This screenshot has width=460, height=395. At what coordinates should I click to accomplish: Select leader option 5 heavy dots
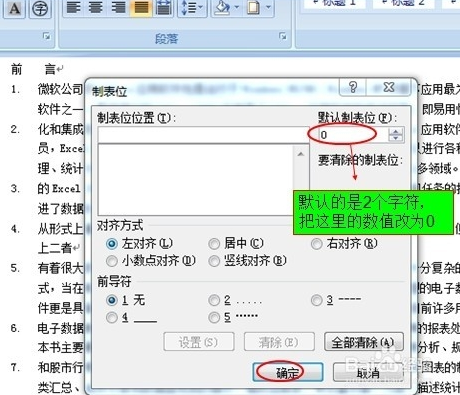click(233, 317)
